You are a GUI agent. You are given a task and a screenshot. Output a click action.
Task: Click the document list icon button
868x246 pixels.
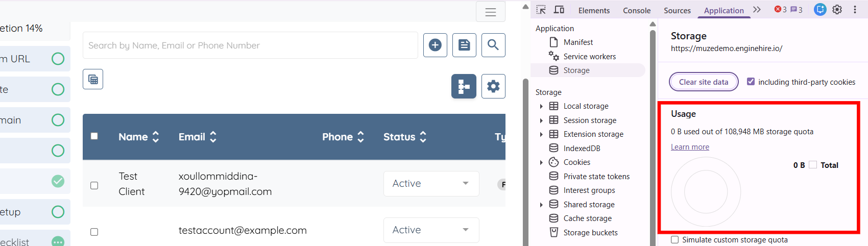point(464,45)
